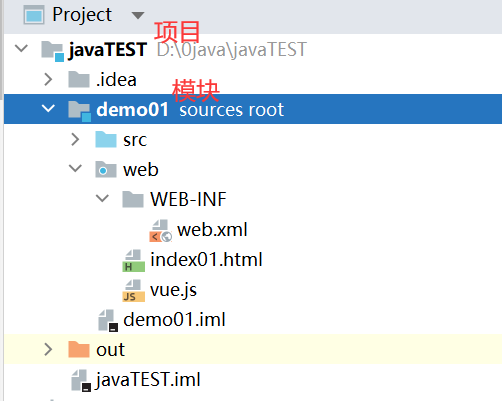
Task: Collapse the web folder chevron
Action: pyautogui.click(x=75, y=168)
